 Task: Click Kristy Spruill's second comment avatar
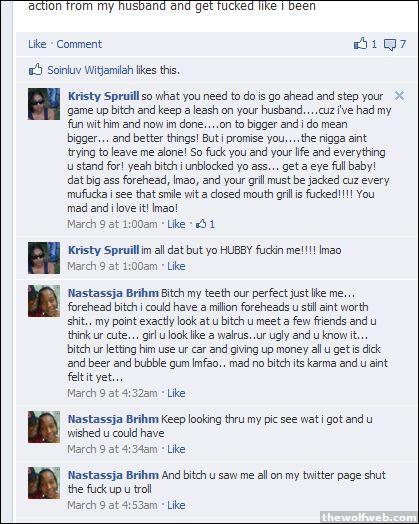pyautogui.click(x=44, y=258)
